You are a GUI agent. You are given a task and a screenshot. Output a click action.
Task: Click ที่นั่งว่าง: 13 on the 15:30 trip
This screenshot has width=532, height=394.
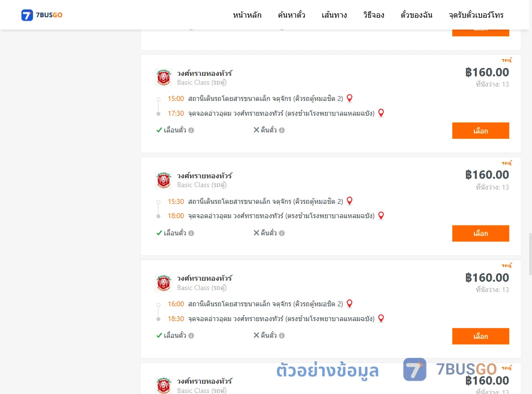492,187
